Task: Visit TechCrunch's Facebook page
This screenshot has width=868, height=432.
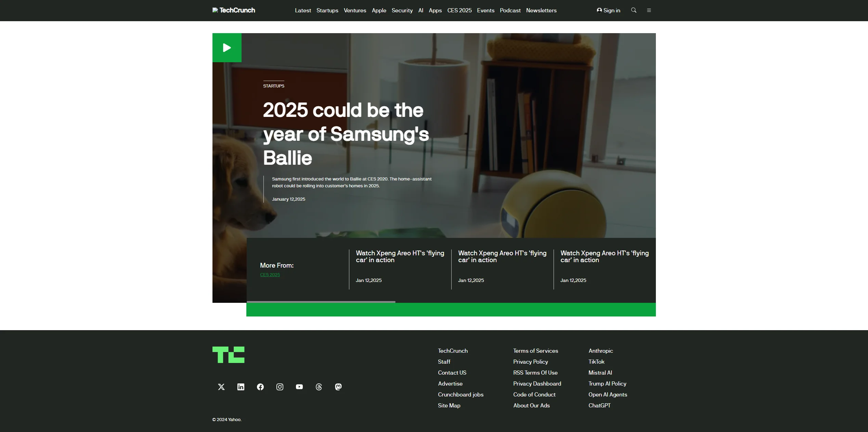Action: tap(260, 387)
